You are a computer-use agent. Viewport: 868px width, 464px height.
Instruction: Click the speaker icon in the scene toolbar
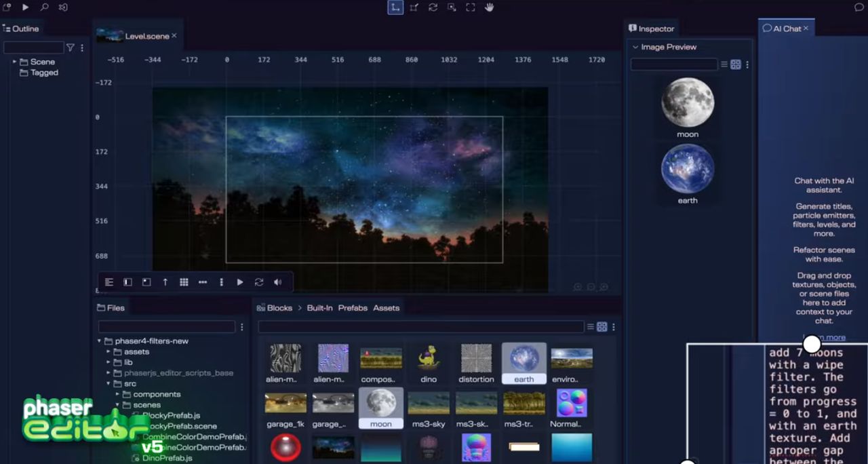(x=277, y=282)
